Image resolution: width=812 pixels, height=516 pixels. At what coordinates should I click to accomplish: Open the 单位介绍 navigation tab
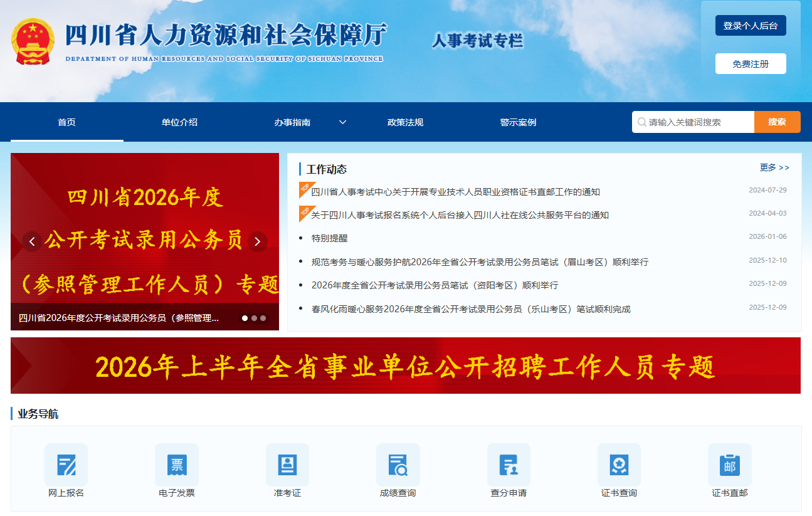point(179,122)
